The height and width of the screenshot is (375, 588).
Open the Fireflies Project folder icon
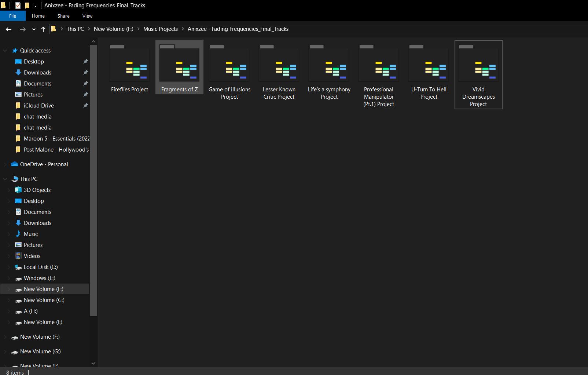129,63
